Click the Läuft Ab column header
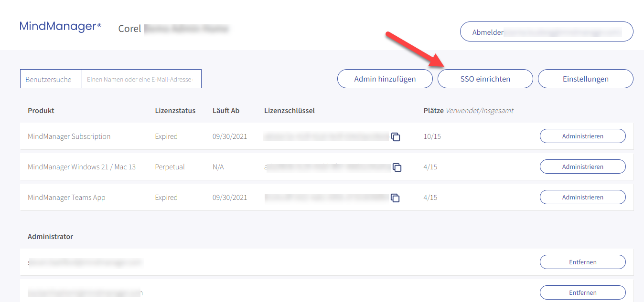Viewport: 644px width, 302px height. click(x=226, y=111)
